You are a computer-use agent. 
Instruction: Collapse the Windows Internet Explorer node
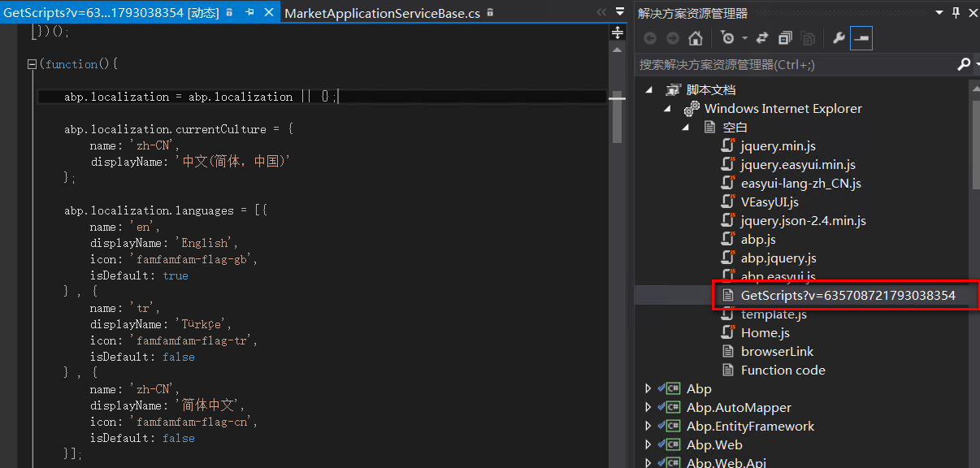click(x=668, y=108)
